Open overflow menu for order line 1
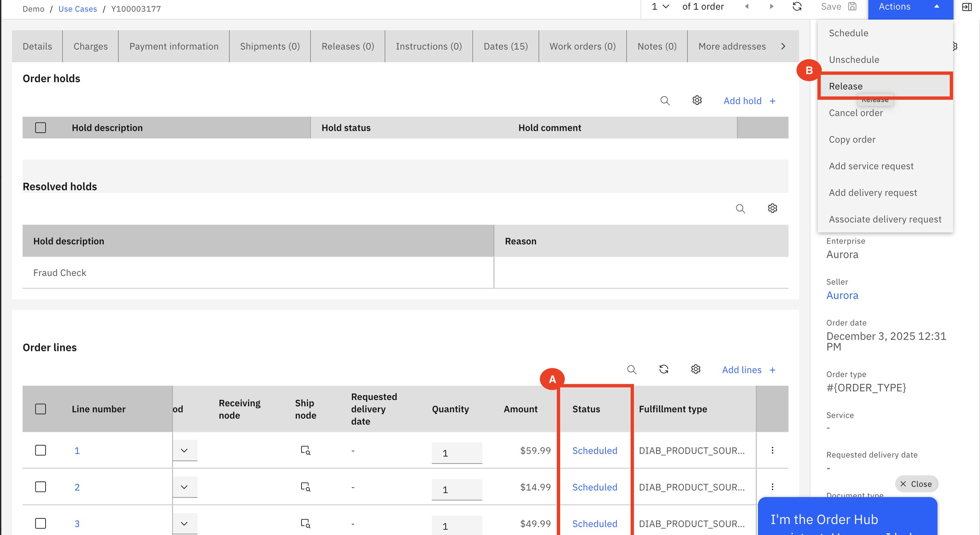This screenshot has height=535, width=980. pyautogui.click(x=772, y=450)
